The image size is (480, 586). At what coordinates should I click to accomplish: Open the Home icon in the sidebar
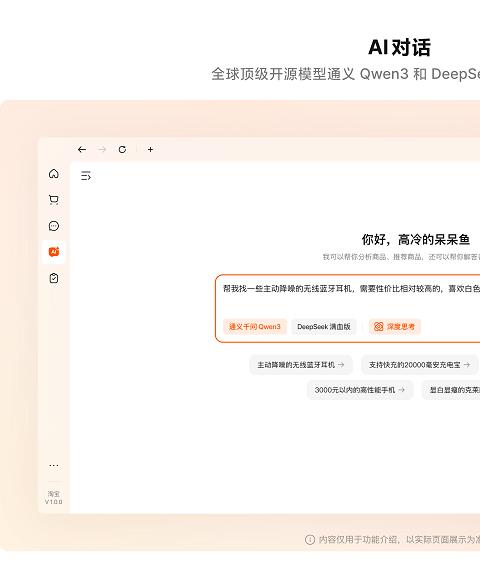[x=54, y=174]
